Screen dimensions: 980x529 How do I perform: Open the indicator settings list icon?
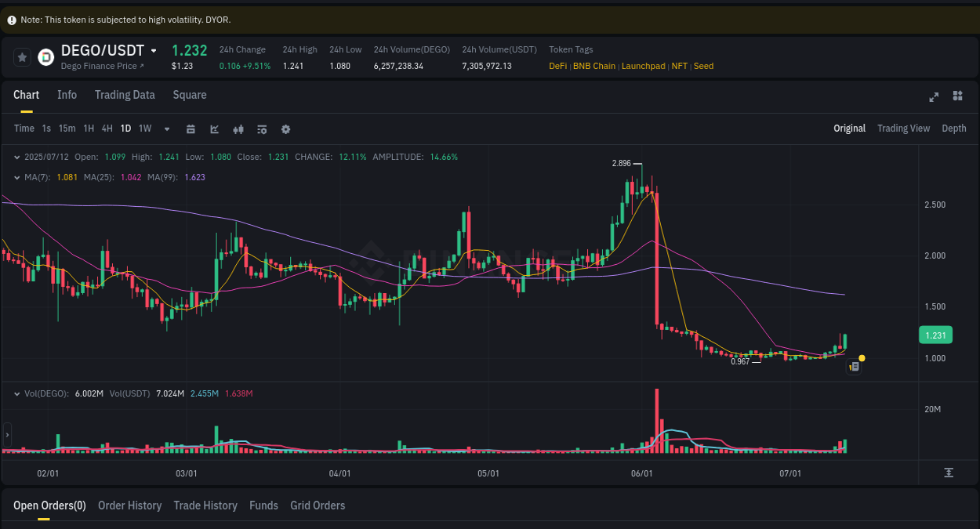(262, 129)
